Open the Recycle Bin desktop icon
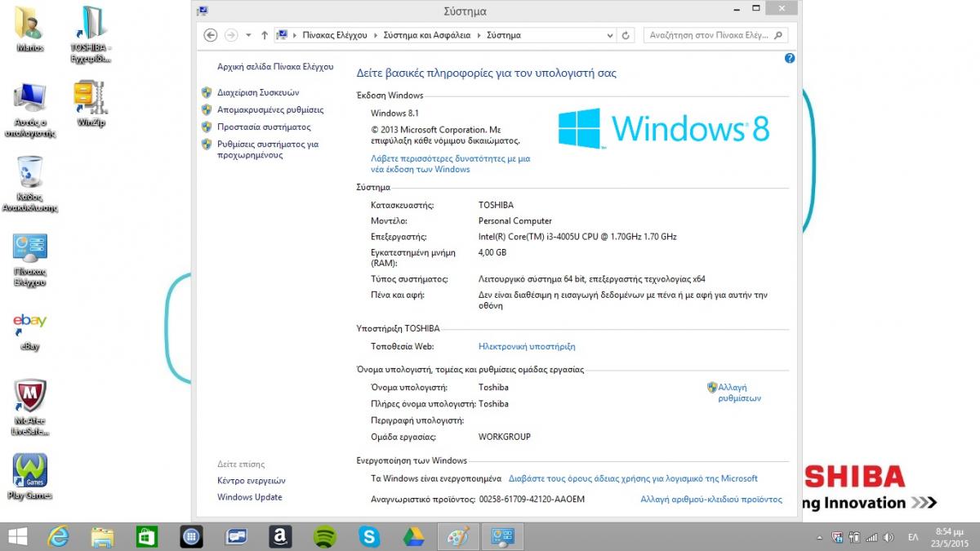The width and height of the screenshot is (980, 551). pos(30,184)
